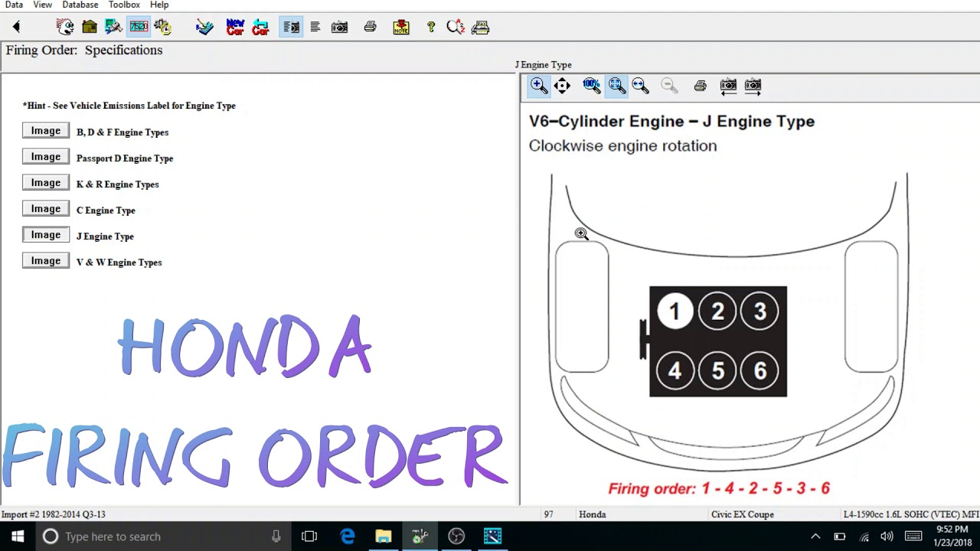Click 'Import #2 1982-2014 Q3-13' status text

(54, 514)
